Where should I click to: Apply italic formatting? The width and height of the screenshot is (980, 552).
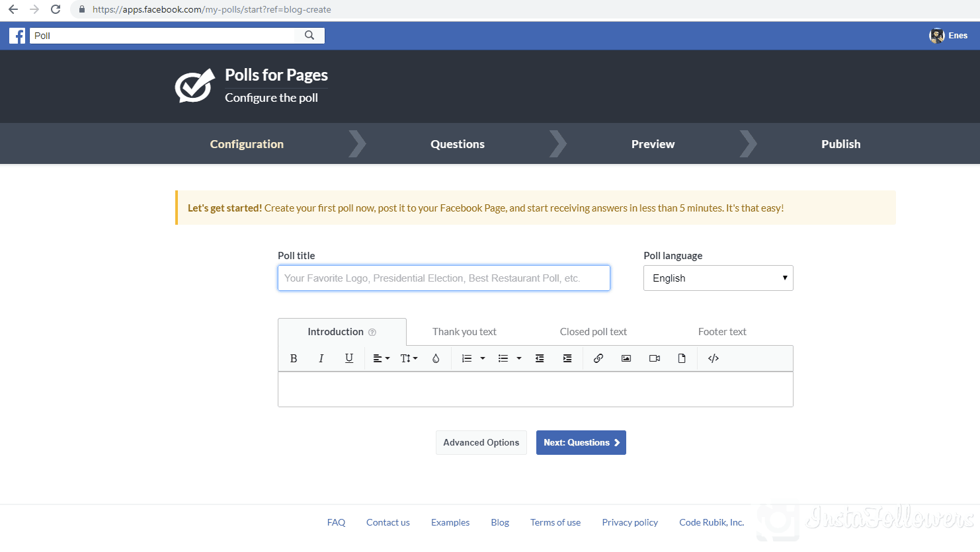321,358
